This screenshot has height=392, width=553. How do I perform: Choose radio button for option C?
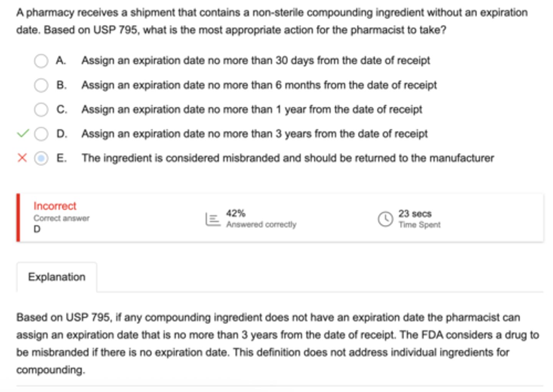41,110
